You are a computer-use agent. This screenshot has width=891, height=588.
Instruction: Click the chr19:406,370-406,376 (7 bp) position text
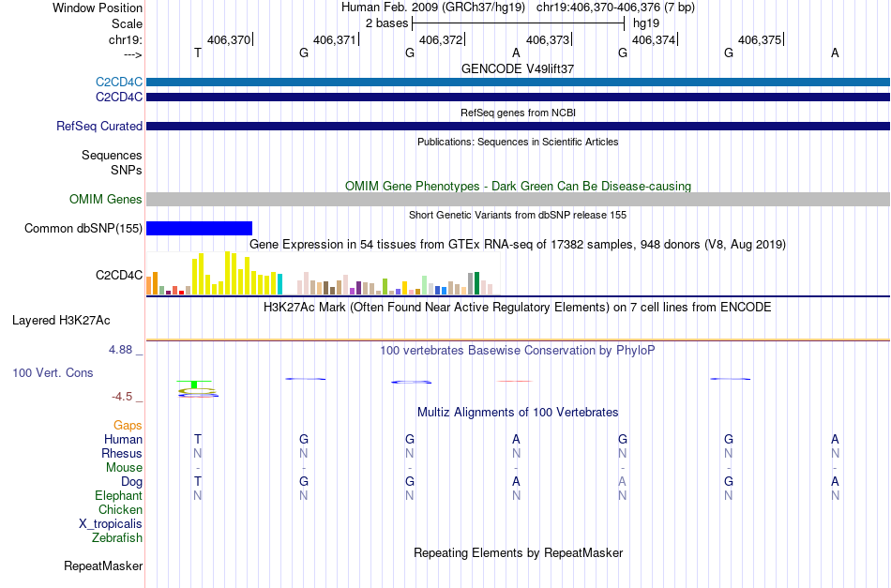coord(615,8)
